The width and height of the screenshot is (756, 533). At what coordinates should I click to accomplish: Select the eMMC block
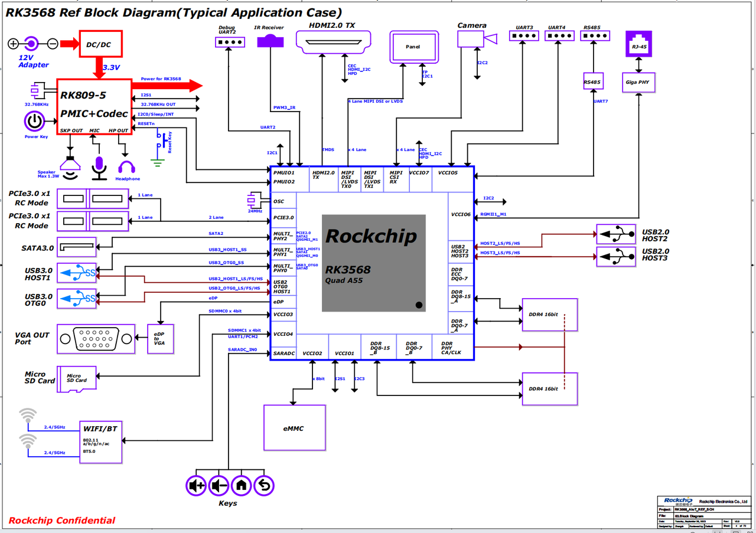tap(294, 428)
